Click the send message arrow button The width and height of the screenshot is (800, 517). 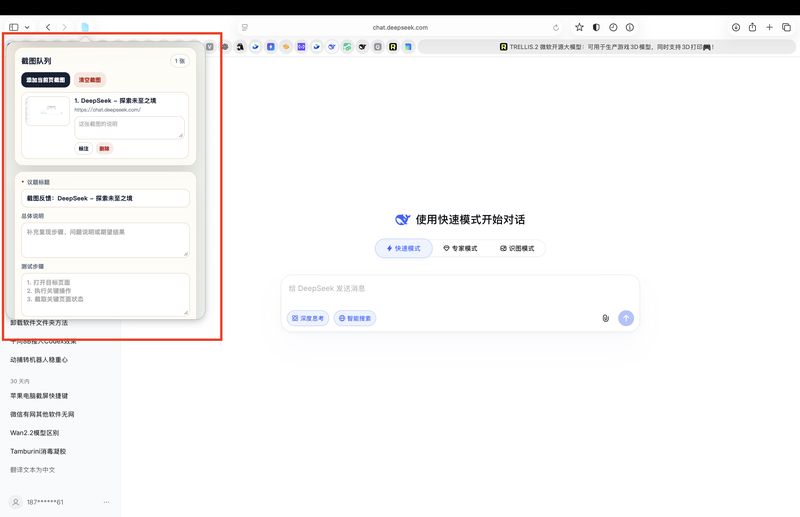pyautogui.click(x=626, y=318)
